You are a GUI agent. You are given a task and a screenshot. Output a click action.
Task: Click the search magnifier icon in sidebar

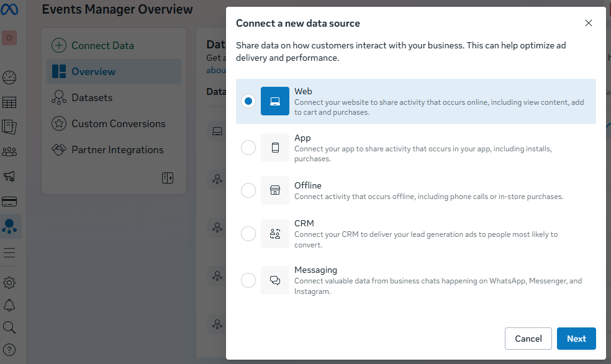tap(9, 327)
